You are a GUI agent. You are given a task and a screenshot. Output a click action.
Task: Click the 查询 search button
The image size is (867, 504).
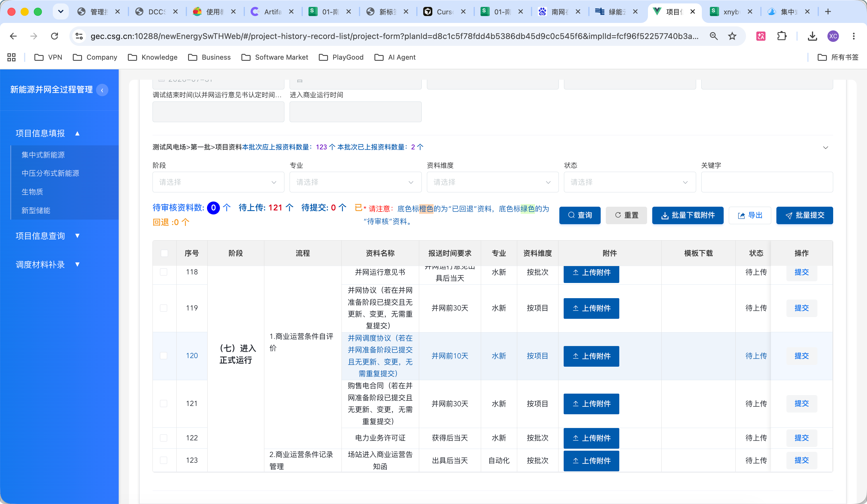(x=580, y=215)
